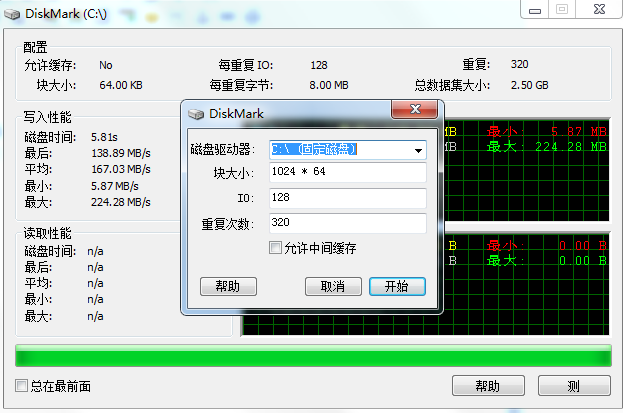This screenshot has height=413, width=623.
Task: Click the DiskMark dialog title drive icon
Action: (x=196, y=114)
